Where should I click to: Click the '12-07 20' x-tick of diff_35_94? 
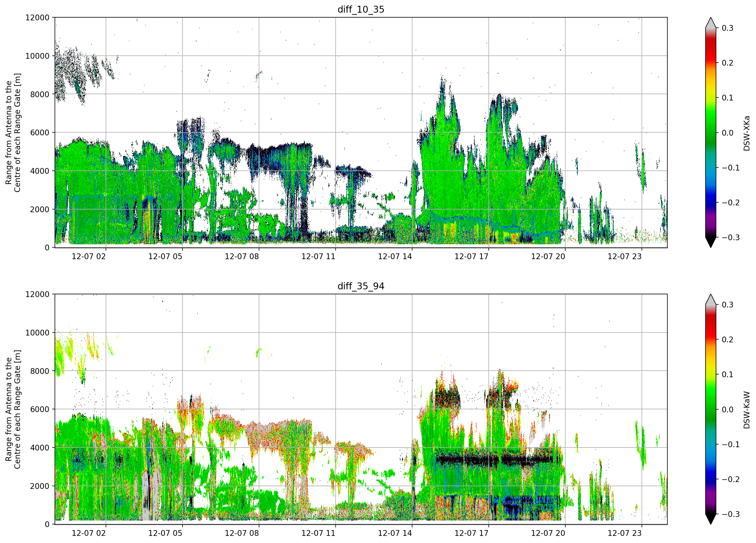548,533
